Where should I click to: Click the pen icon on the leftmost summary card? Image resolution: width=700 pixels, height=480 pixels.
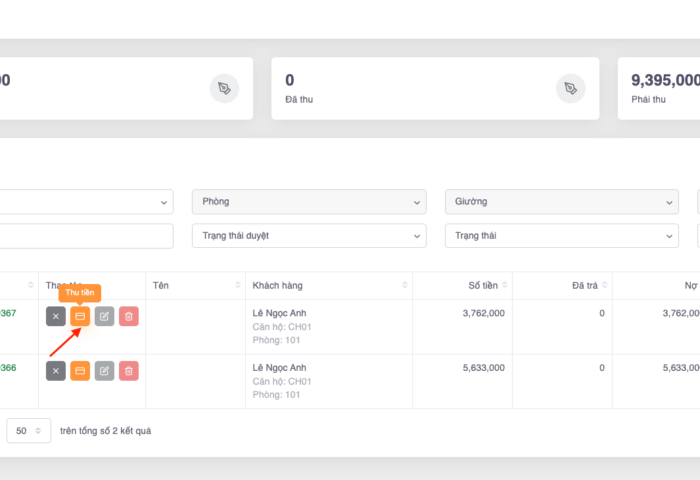tap(224, 88)
